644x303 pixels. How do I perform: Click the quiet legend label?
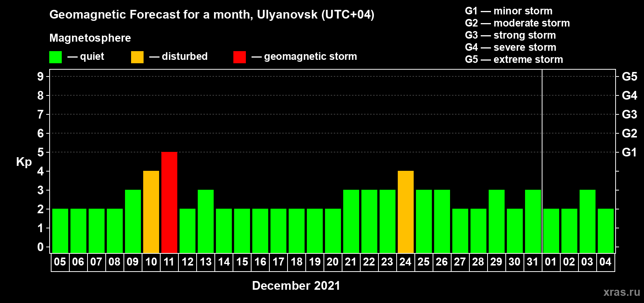tap(92, 56)
